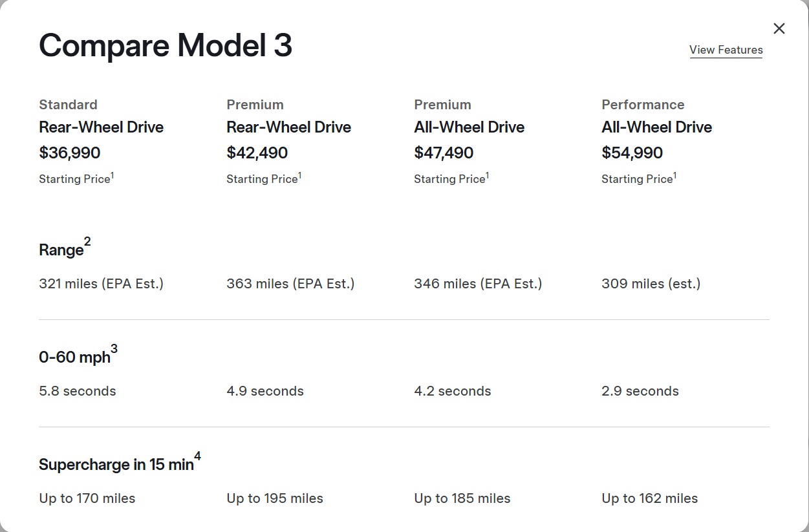Click the $47,490 starting price
The image size is (809, 532).
444,153
